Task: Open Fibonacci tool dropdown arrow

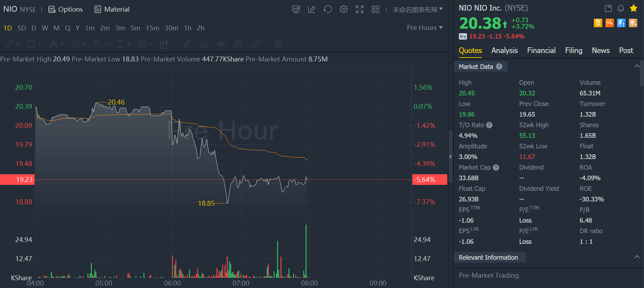Action: (x=84, y=44)
